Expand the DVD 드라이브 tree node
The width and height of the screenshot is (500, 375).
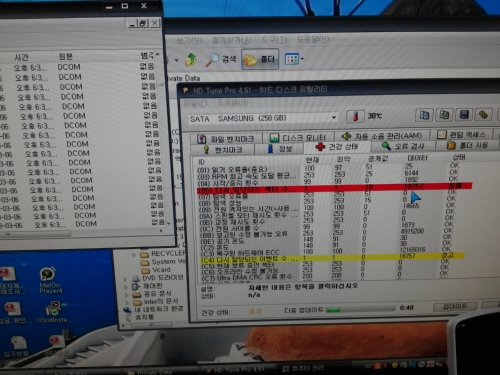[126, 279]
